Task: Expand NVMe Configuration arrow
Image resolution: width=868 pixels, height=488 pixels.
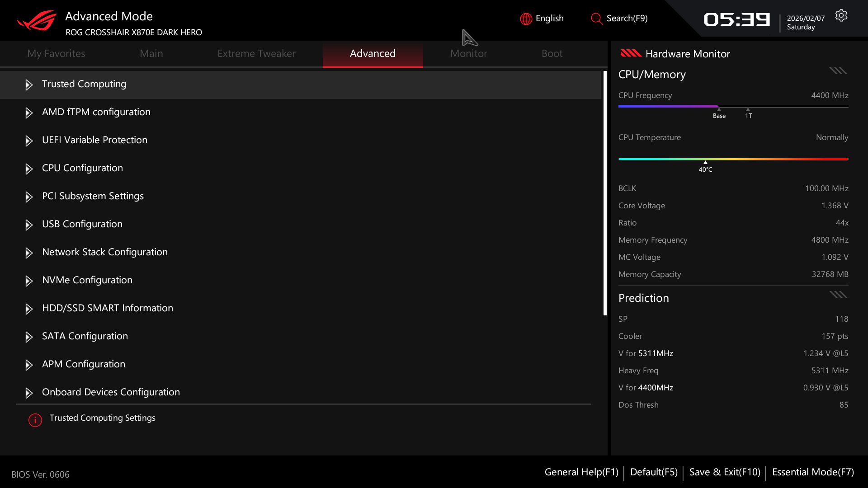Action: click(29, 281)
